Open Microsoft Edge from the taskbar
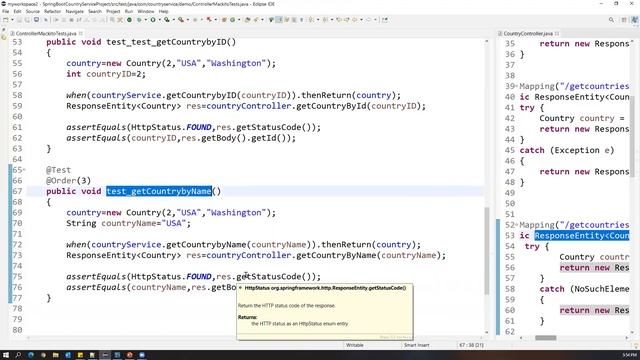 (31, 355)
